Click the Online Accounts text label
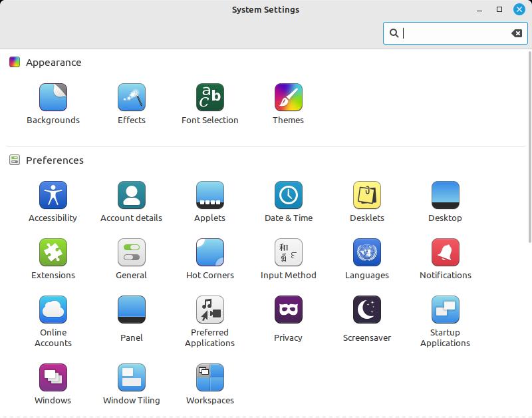This screenshot has width=532, height=418. click(x=53, y=338)
